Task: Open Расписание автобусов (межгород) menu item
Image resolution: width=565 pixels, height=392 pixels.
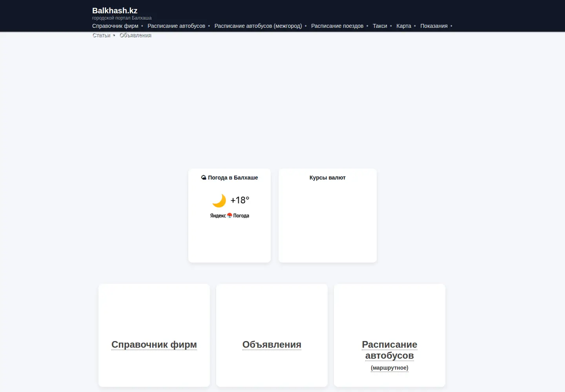Action: point(258,26)
